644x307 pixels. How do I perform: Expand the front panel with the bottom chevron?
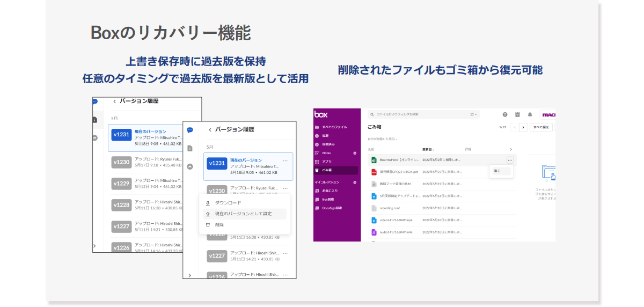[x=189, y=275]
